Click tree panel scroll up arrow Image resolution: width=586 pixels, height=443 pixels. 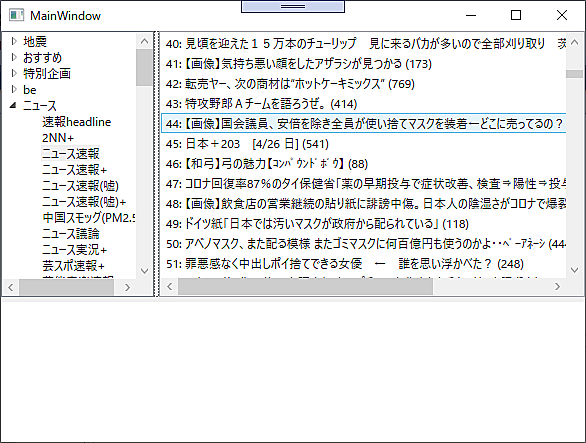tap(144, 41)
